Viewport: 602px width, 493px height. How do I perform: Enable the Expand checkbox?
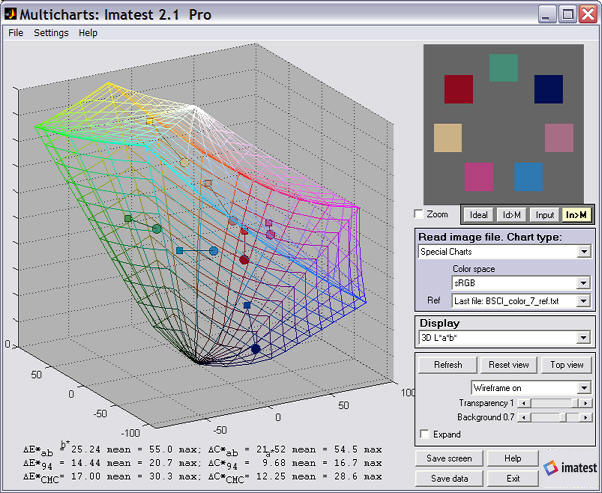[x=425, y=434]
